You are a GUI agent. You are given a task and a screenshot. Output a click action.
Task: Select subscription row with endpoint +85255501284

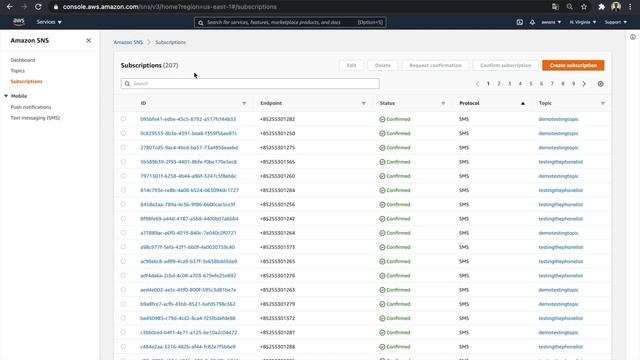123,190
